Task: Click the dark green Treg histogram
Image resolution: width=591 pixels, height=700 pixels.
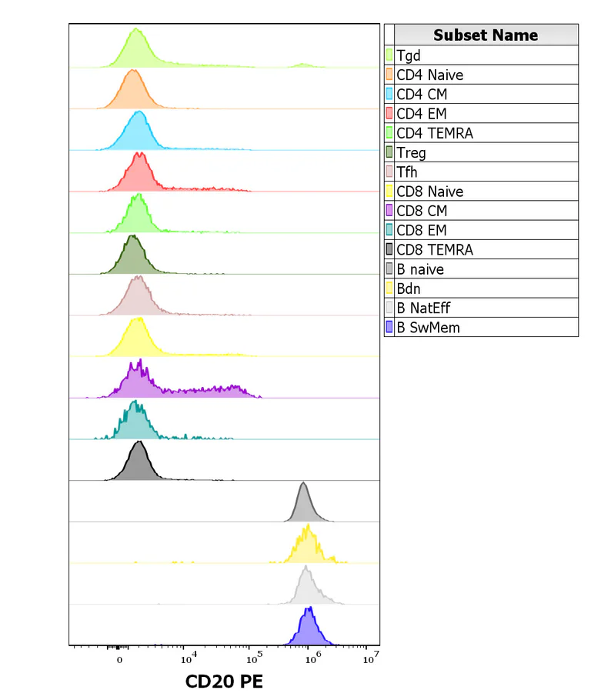Action: click(133, 258)
